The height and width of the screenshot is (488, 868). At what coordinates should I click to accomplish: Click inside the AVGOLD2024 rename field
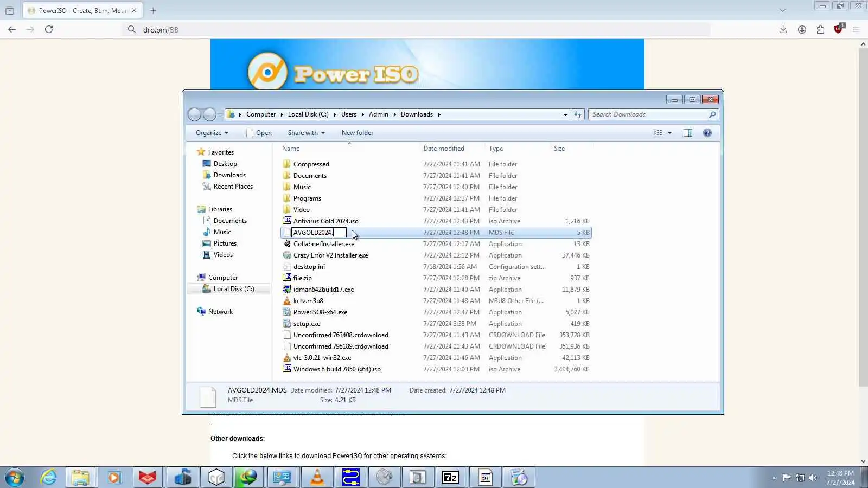click(x=319, y=233)
